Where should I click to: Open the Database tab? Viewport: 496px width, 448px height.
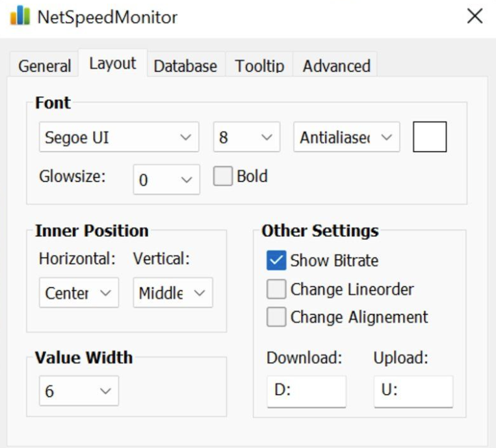pos(185,65)
